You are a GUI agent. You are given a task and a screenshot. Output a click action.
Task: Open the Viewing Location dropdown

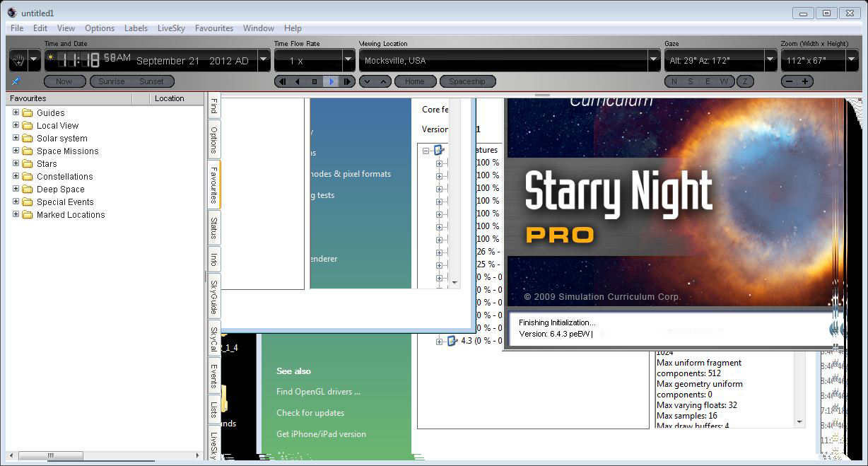tap(654, 60)
